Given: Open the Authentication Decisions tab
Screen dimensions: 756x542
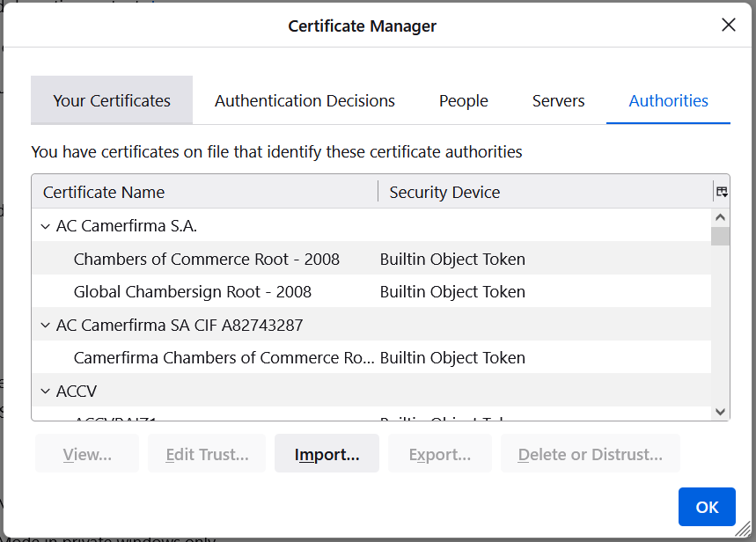Looking at the screenshot, I should coord(305,101).
